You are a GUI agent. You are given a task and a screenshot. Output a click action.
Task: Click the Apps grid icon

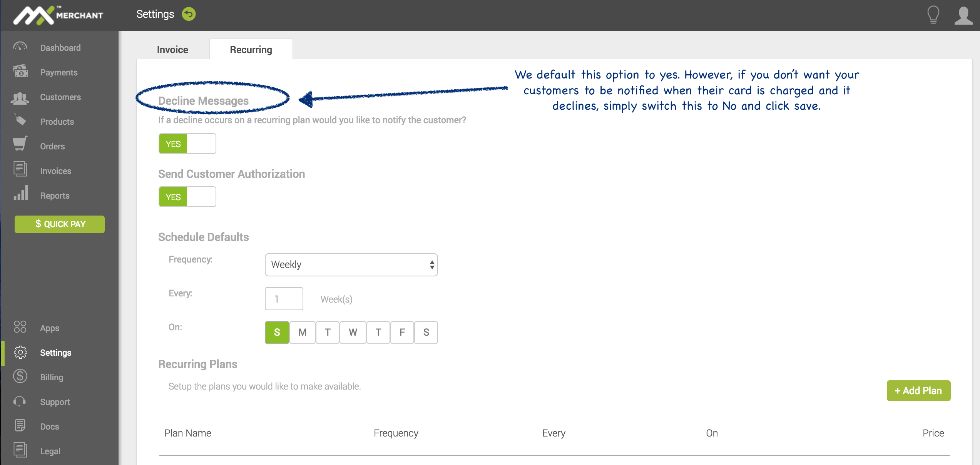pyautogui.click(x=20, y=327)
